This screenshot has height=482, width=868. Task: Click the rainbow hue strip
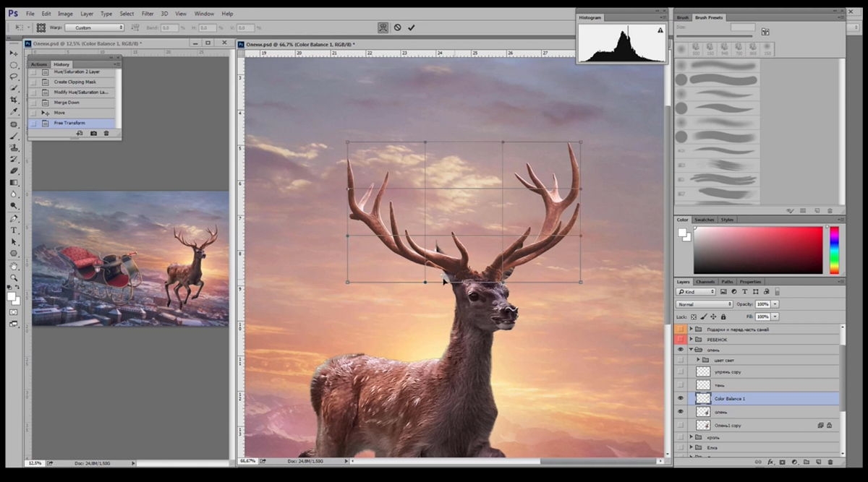834,250
